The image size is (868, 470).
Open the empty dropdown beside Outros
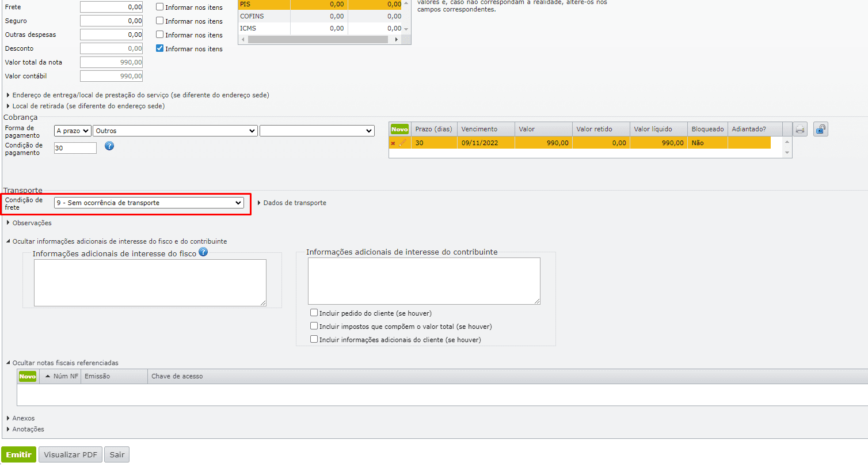(x=317, y=131)
